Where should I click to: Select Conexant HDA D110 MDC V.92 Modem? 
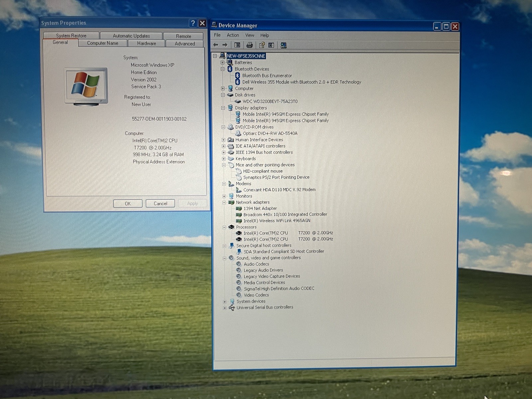[x=280, y=190]
